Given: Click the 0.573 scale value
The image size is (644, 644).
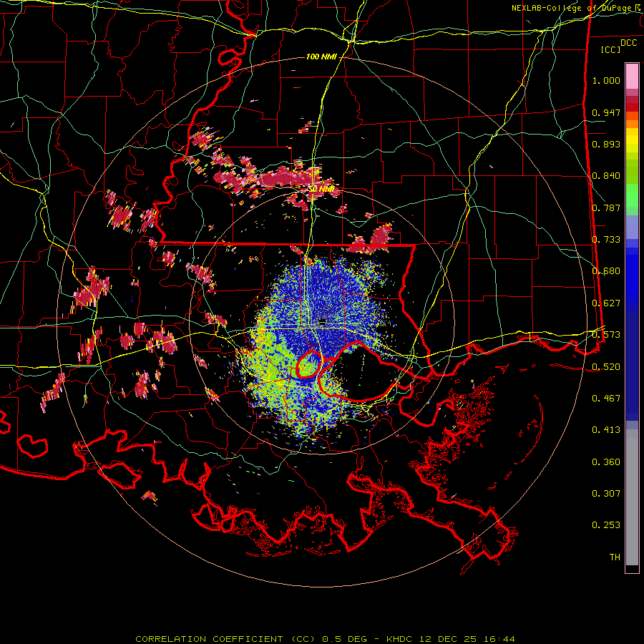Looking at the screenshot, I should (606, 335).
